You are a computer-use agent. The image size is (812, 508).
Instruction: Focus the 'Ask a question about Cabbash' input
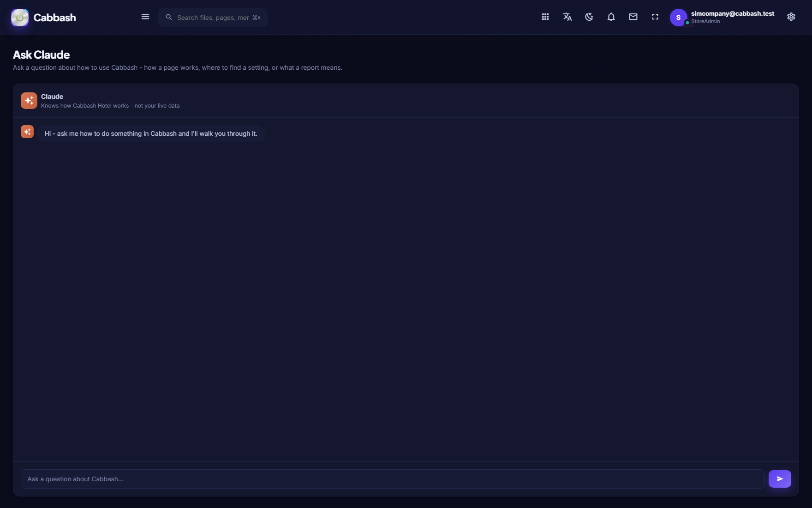393,479
